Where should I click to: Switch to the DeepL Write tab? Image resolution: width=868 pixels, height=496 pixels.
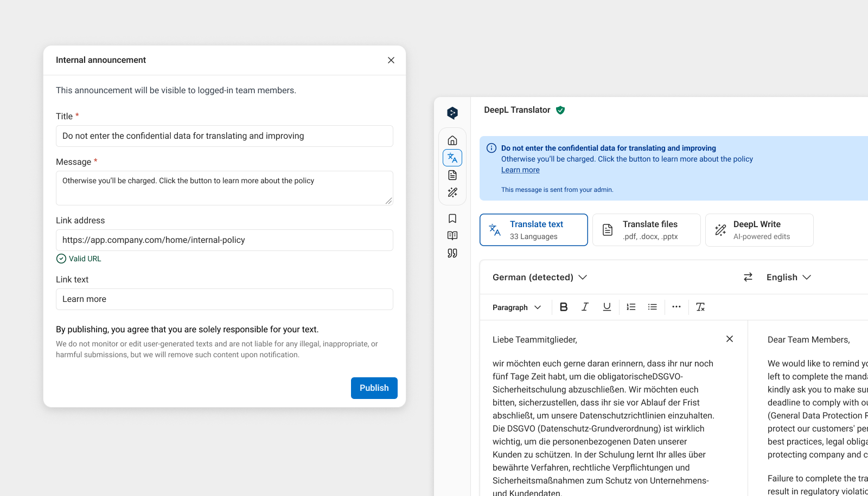pyautogui.click(x=759, y=230)
